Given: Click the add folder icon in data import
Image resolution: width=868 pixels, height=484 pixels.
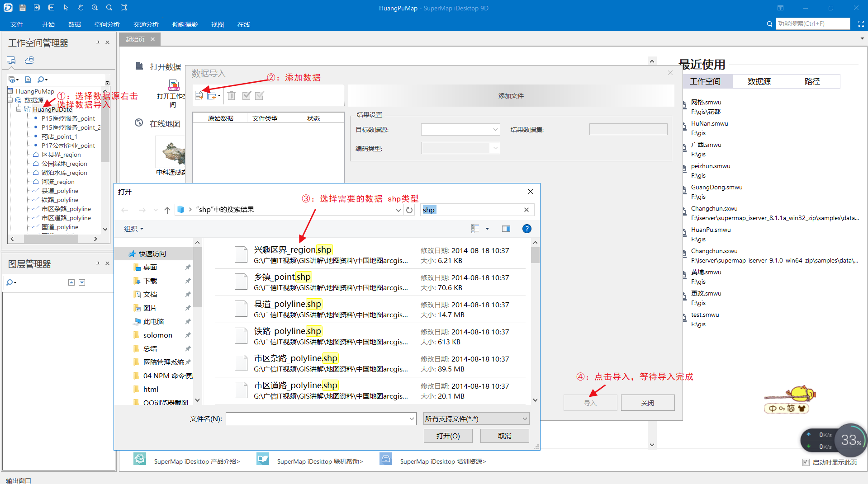Looking at the screenshot, I should (x=212, y=95).
